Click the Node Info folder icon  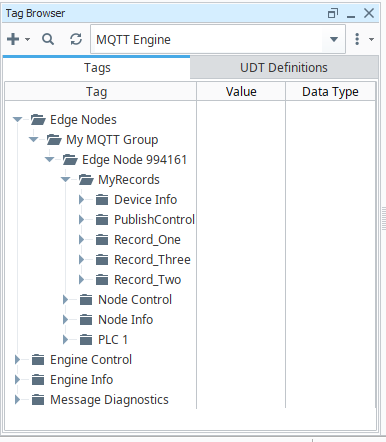[86, 319]
